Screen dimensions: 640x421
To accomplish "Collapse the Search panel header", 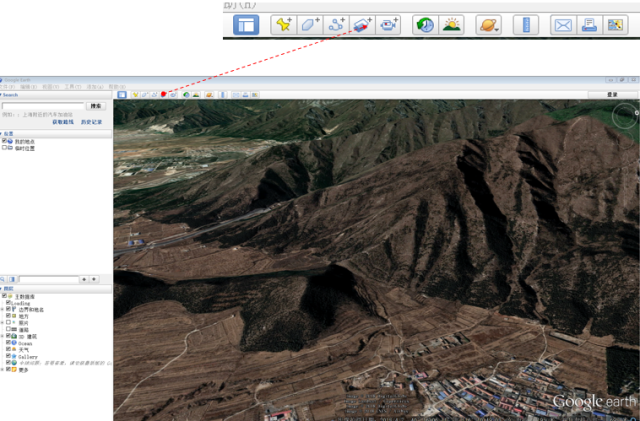I will click(56, 95).
